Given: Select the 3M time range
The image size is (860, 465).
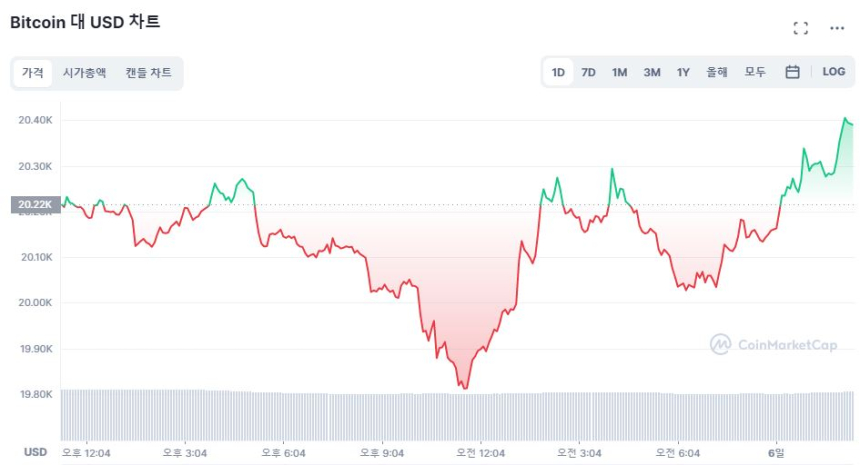Looking at the screenshot, I should point(652,72).
